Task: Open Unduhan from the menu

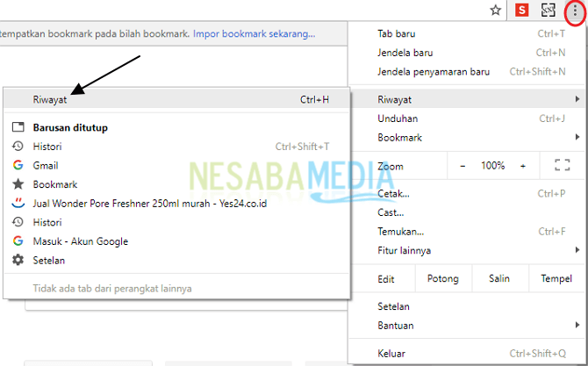Action: coord(468,118)
